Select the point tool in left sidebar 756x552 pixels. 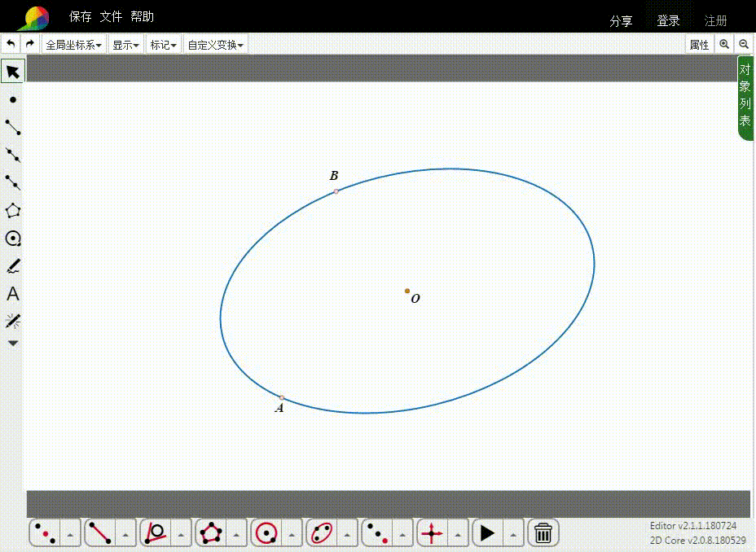tap(13, 99)
